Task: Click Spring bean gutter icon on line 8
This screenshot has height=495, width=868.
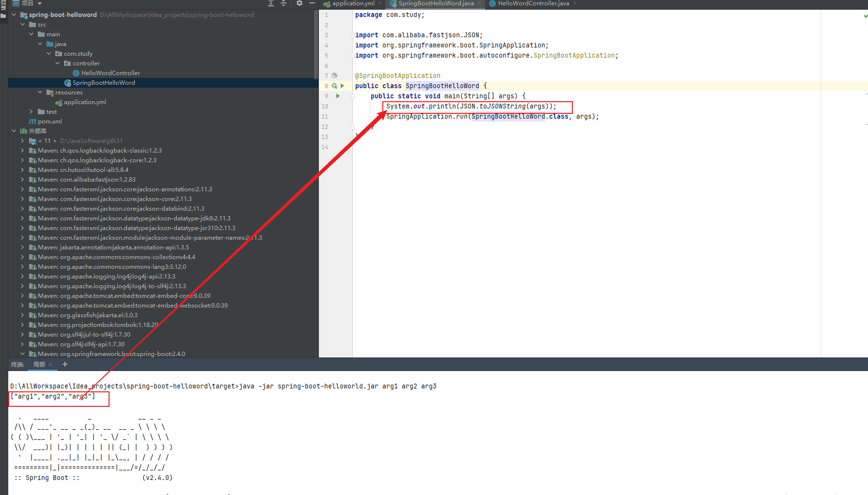Action: point(334,86)
